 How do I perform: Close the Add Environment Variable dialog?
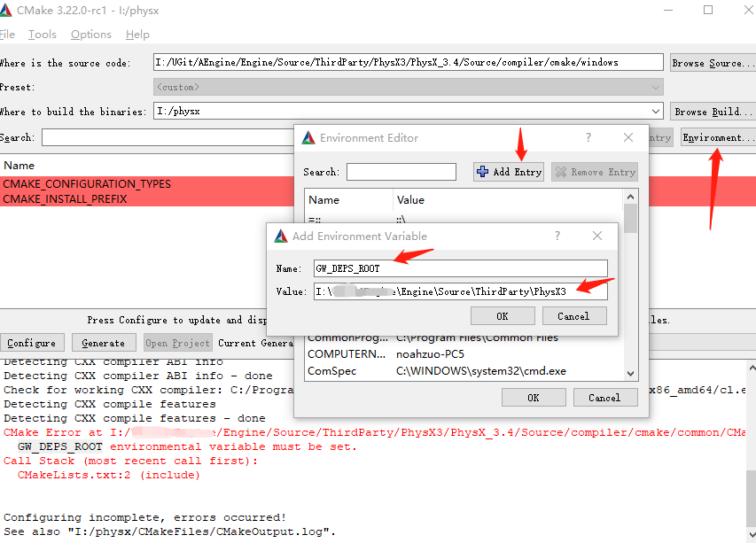point(597,236)
